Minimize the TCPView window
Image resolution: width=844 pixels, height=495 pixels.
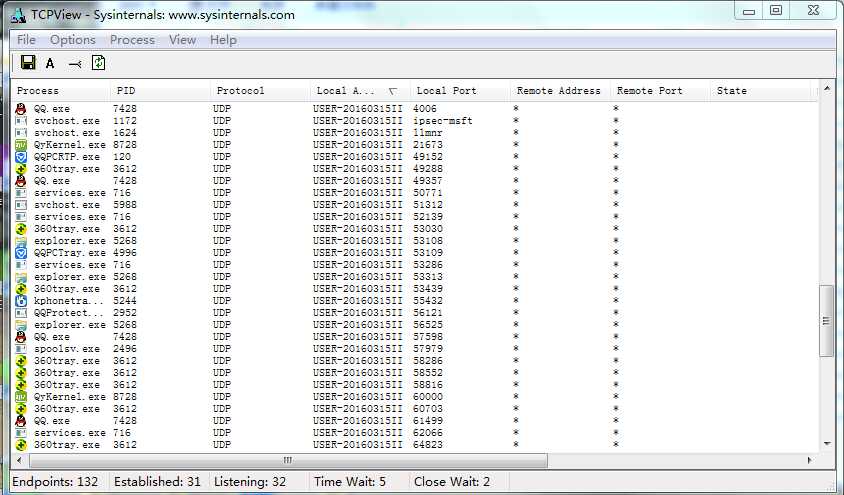click(x=749, y=11)
